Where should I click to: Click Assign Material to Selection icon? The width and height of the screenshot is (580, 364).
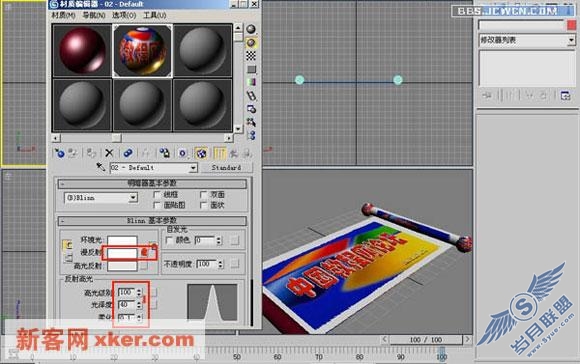(x=91, y=153)
